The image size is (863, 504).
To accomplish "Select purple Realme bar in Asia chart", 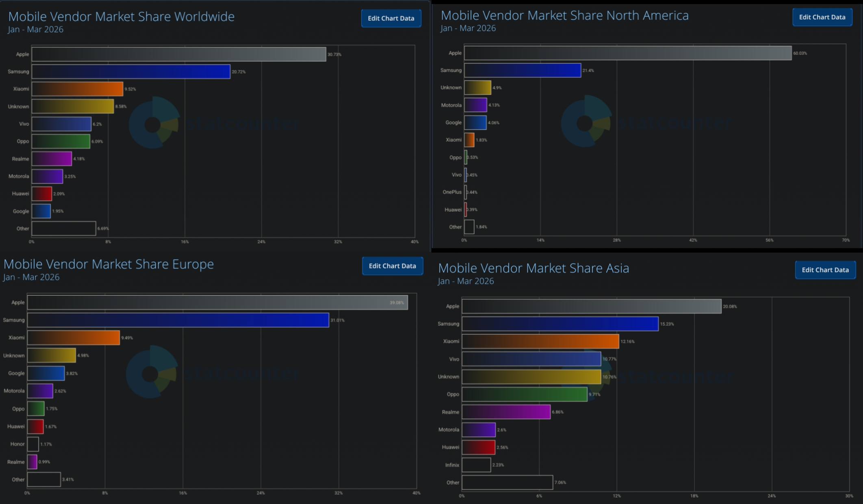I will click(506, 412).
